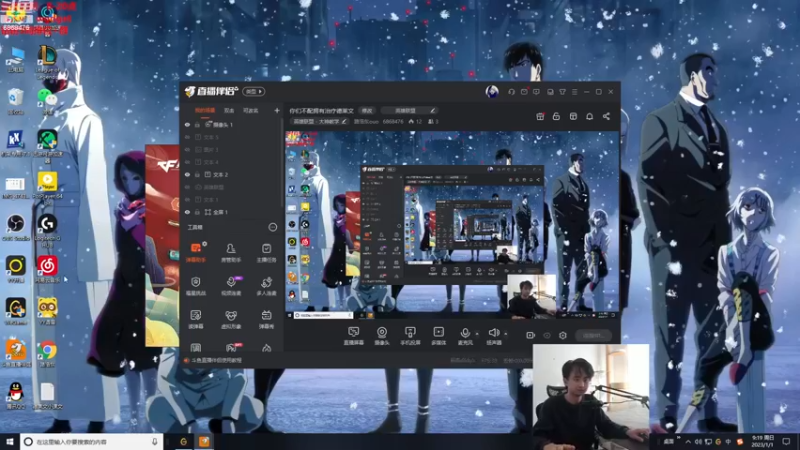Add a 摄像头 camera source

382,336
